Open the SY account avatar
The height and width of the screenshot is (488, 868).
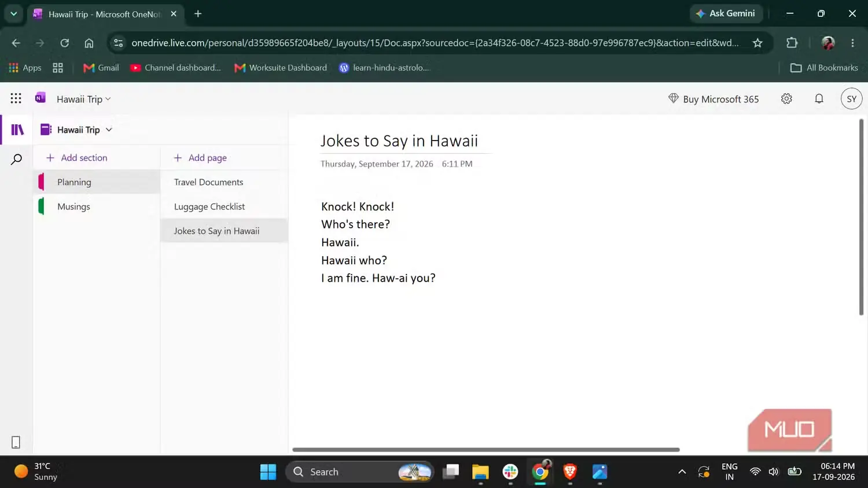click(x=851, y=99)
